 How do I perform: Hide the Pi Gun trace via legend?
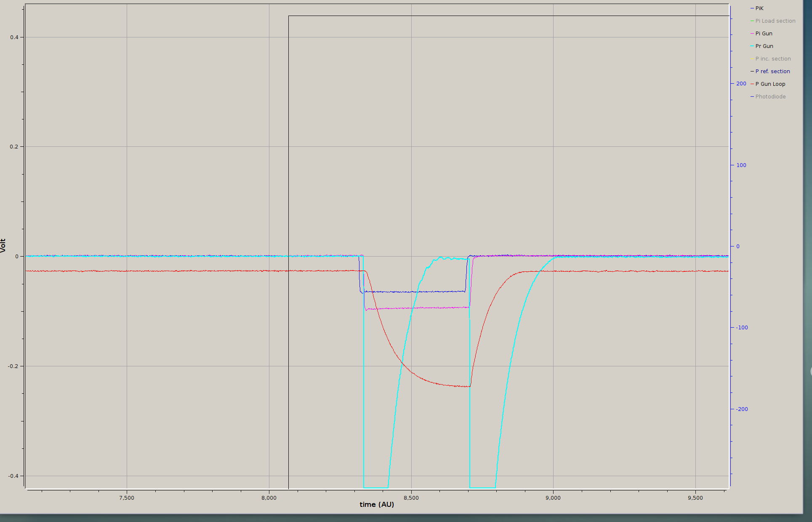click(764, 34)
